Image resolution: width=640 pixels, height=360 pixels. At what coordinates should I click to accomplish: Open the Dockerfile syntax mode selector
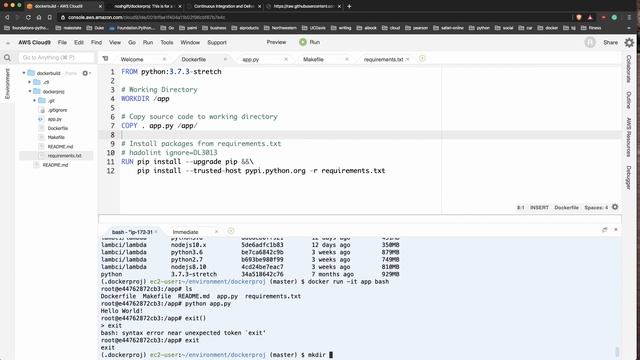click(x=566, y=207)
